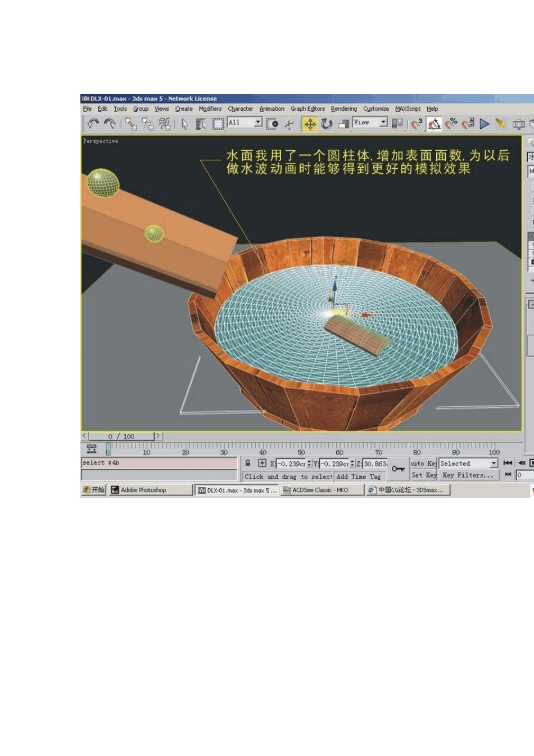
Task: Open the Animation menu
Action: 272,109
